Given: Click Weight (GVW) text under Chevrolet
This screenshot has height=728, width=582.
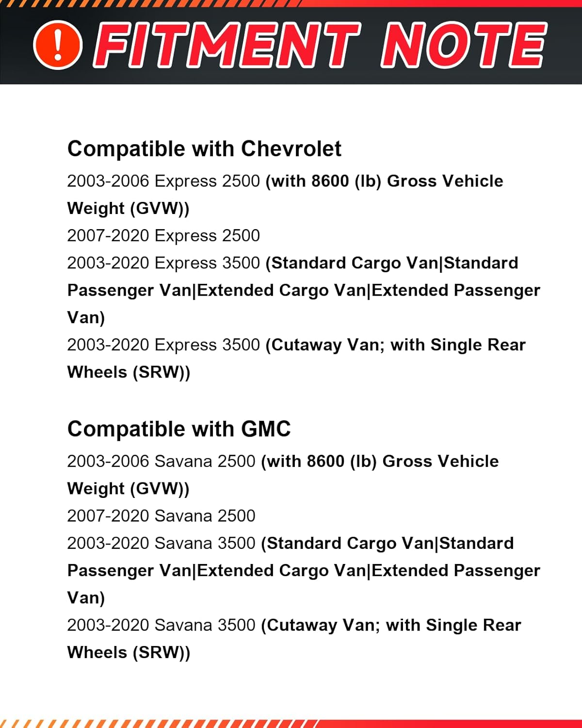Looking at the screenshot, I should tap(128, 208).
